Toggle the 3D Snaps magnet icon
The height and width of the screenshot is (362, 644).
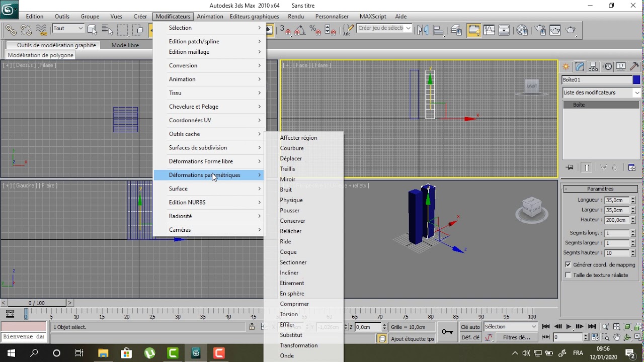coord(285,30)
